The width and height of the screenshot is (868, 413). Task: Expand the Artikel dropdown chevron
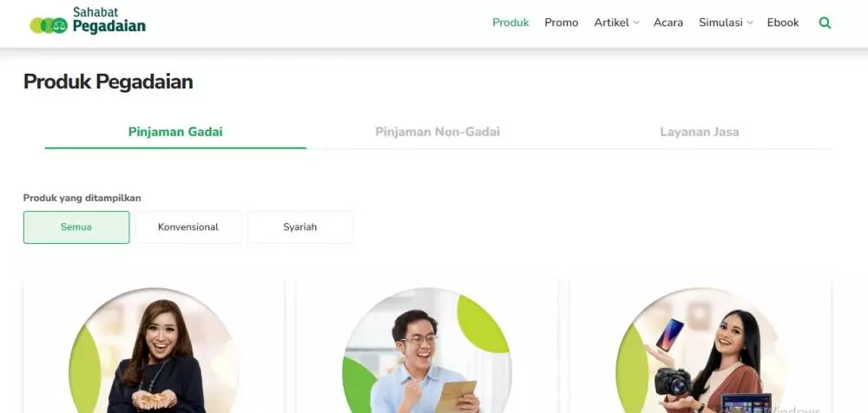636,23
